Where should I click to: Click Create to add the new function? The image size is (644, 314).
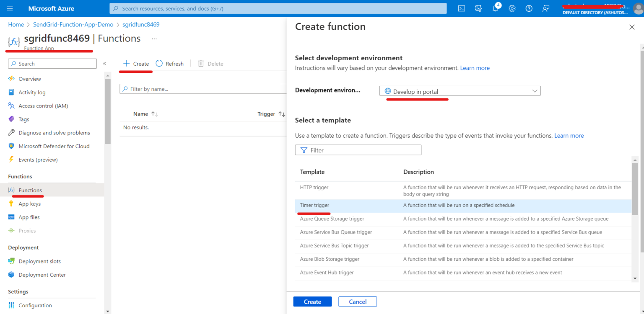point(312,301)
